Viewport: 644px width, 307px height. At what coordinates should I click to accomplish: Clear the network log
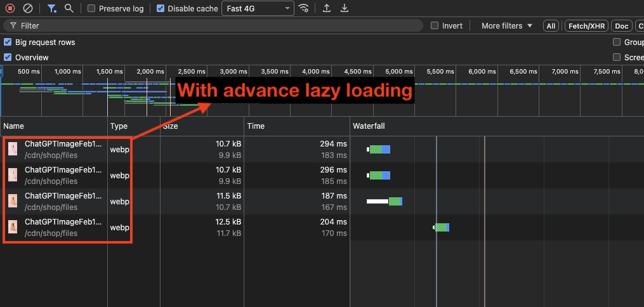click(x=27, y=8)
